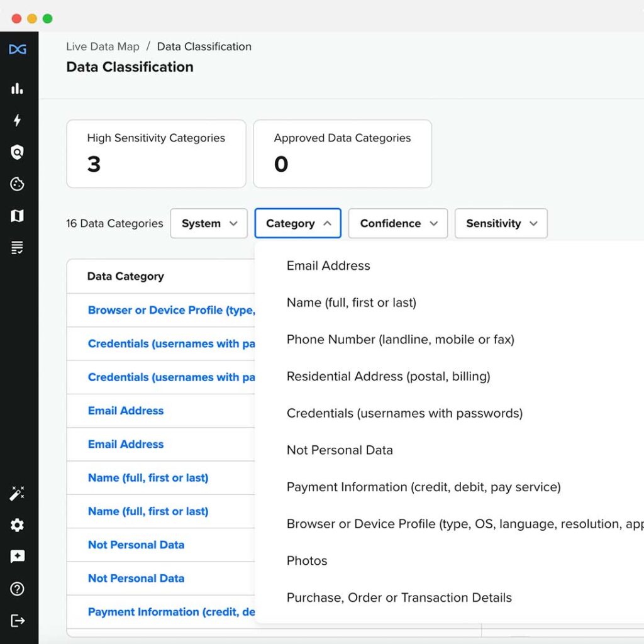Screen dimensions: 644x644
Task: Click the help question mark icon
Action: coord(18,589)
